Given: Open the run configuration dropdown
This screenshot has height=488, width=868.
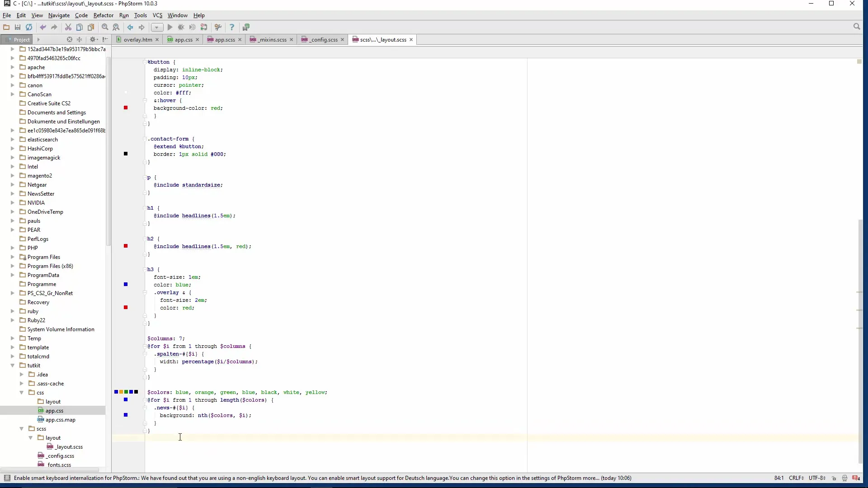Looking at the screenshot, I should 157,27.
